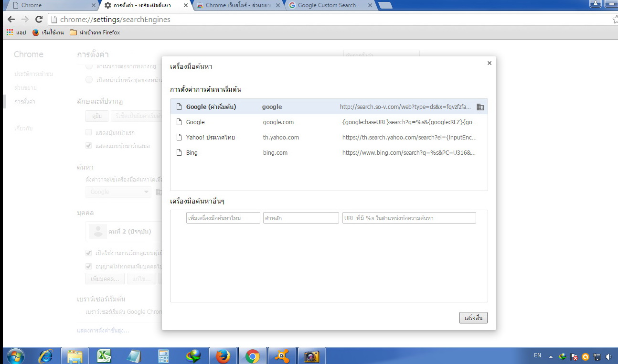618x364 pixels.
Task: Open the 'นำเข้าจาก Firefox' bookmarks folder
Action: click(95, 32)
